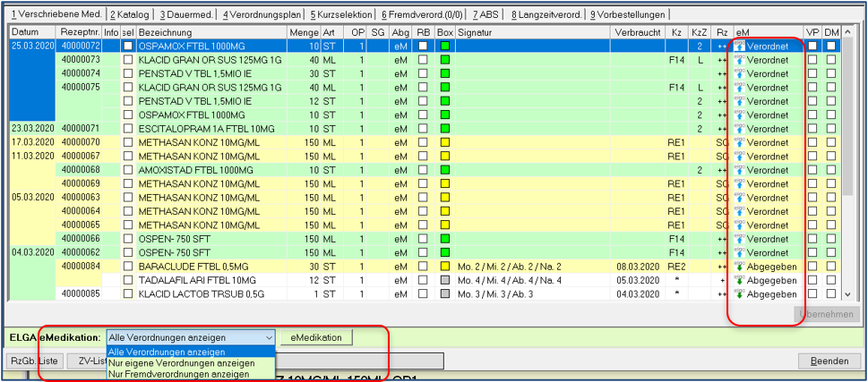This screenshot has width=868, height=382.
Task: Click the Abgegeben arrow icon for BARACLUDE FTBL 0,5MG
Action: point(739,267)
